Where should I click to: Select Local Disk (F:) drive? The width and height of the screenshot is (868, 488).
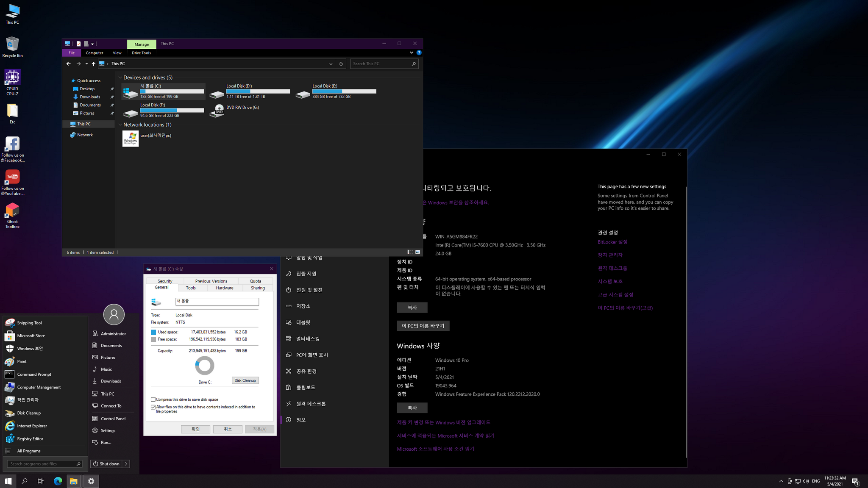click(x=164, y=110)
